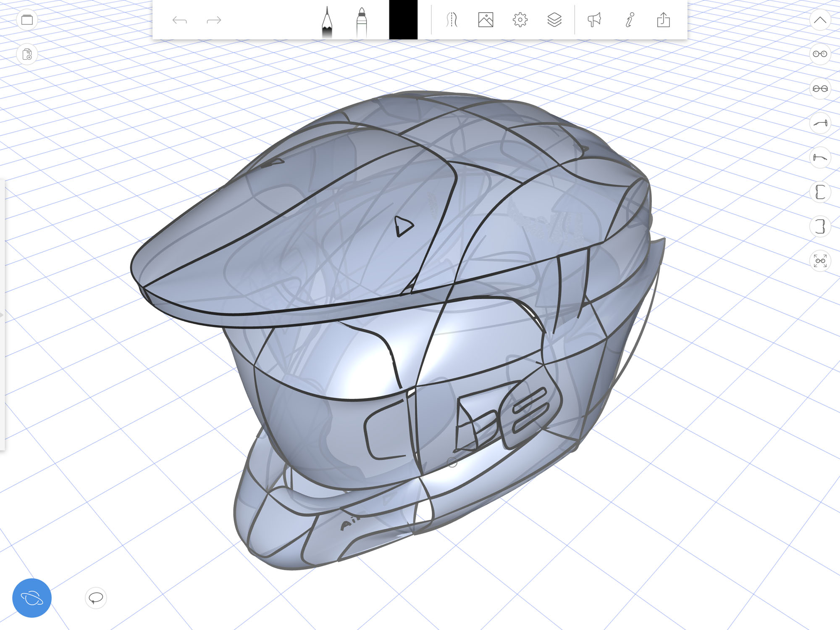
Task: Select the marker pen tool
Action: tap(361, 22)
